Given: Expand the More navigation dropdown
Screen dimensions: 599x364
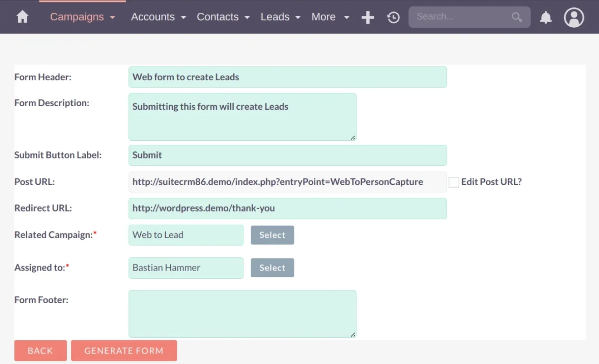Looking at the screenshot, I should [x=346, y=17].
